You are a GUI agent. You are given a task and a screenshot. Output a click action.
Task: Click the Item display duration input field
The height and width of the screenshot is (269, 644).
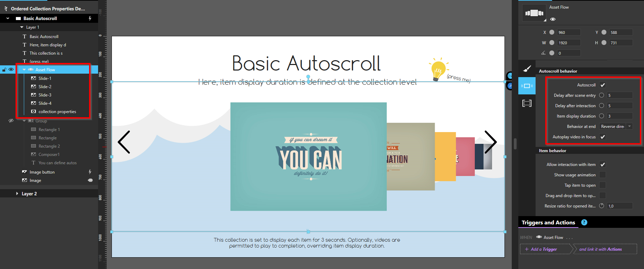click(619, 116)
